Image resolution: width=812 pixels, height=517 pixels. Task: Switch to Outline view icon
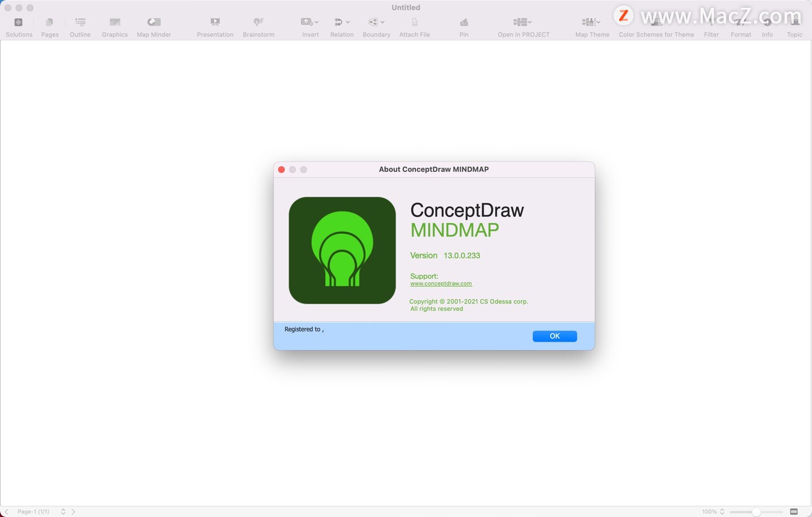coord(80,22)
